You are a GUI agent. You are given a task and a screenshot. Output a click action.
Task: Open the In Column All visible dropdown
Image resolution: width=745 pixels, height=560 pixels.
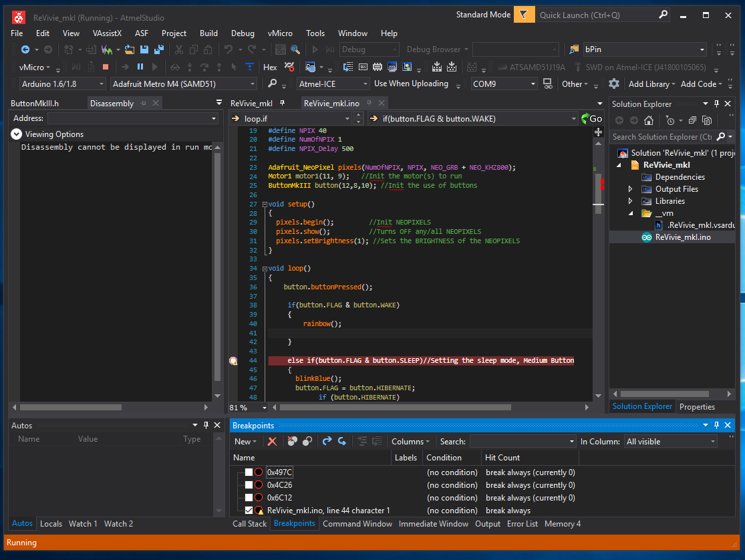coord(670,442)
